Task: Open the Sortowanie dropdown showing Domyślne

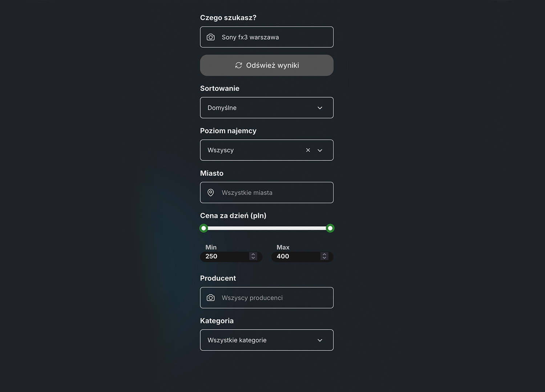Action: click(x=266, y=108)
